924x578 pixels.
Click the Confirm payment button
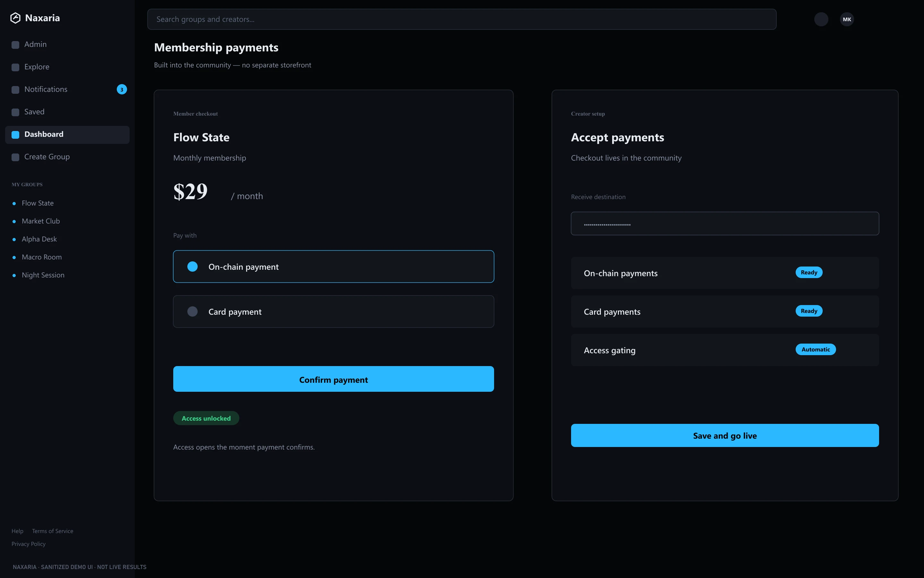(x=333, y=379)
